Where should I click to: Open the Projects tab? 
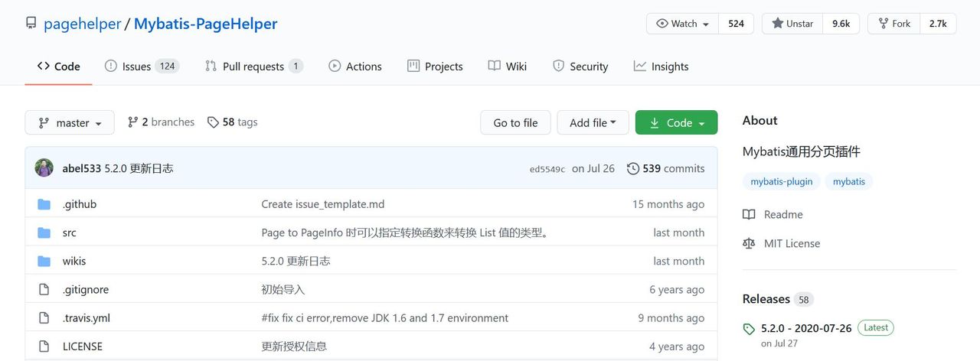[435, 67]
